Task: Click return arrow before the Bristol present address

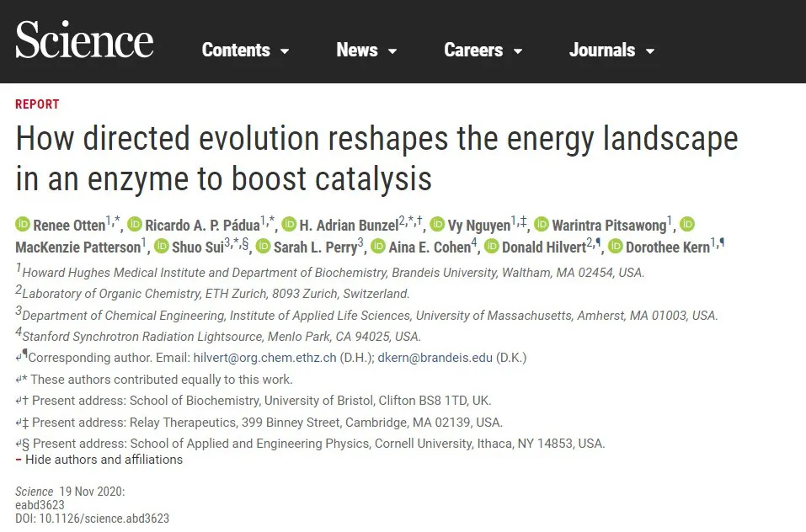Action: pos(19,401)
